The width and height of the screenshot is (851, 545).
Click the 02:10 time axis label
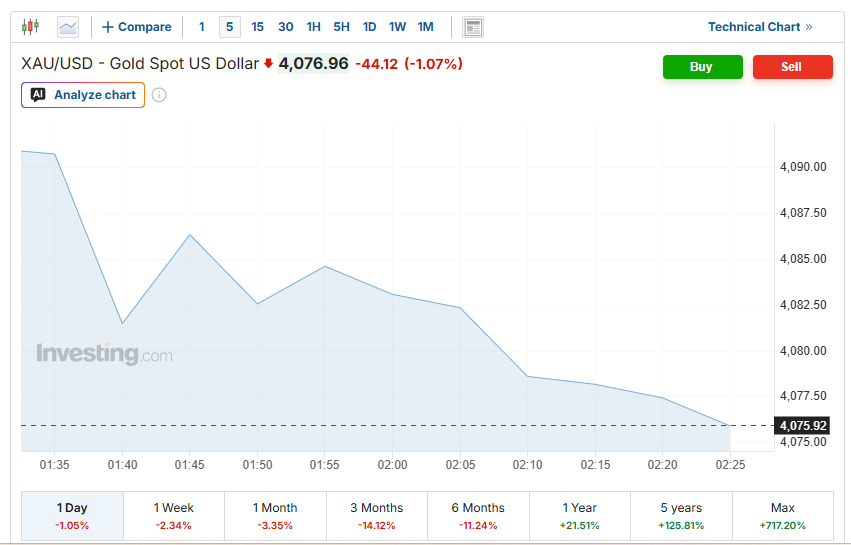tap(528, 465)
